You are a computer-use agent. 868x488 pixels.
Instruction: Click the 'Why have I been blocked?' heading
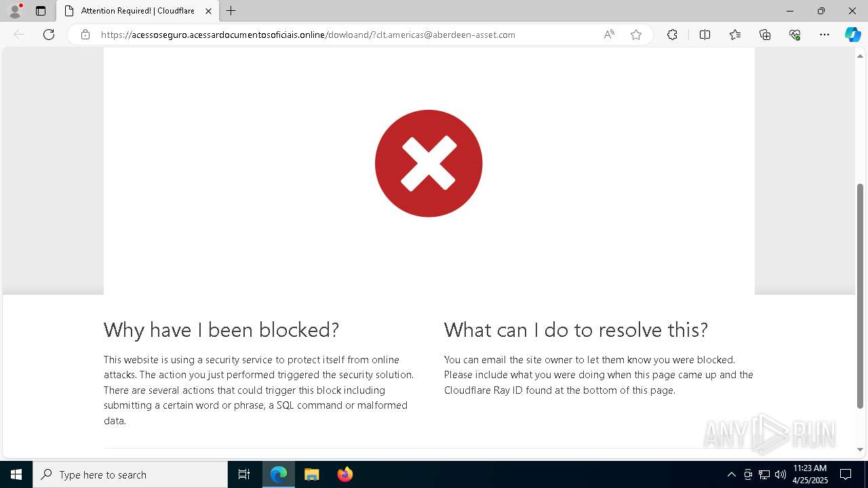[x=221, y=330]
